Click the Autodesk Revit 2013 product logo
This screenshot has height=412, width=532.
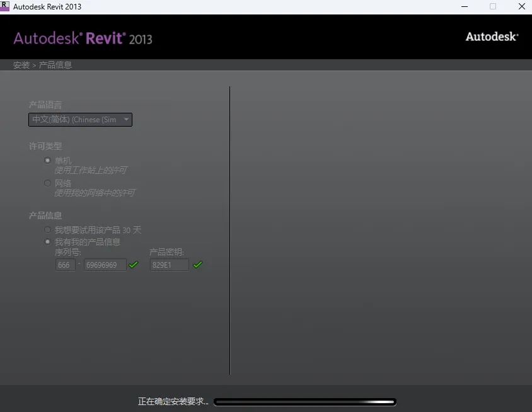(x=83, y=38)
